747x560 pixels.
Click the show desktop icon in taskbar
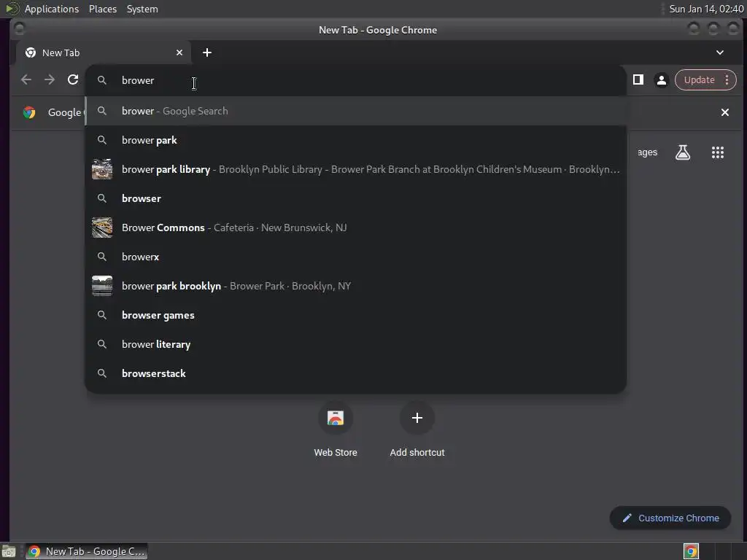(9, 551)
